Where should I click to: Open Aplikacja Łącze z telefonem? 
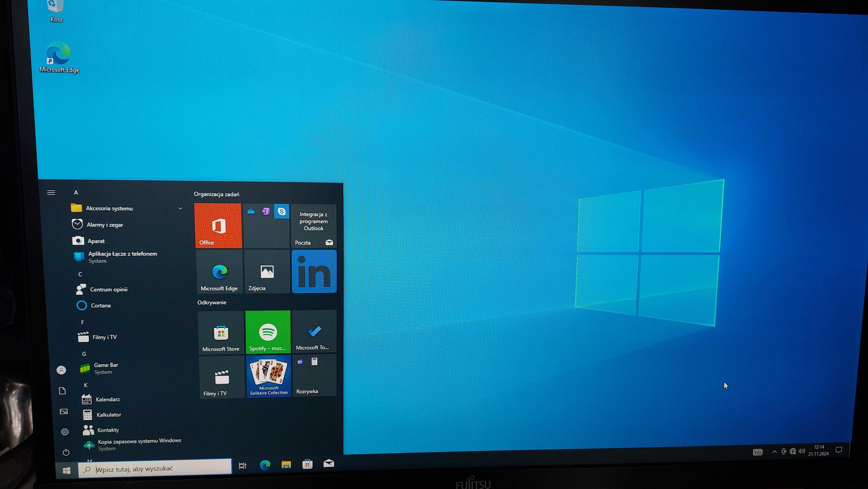[123, 257]
